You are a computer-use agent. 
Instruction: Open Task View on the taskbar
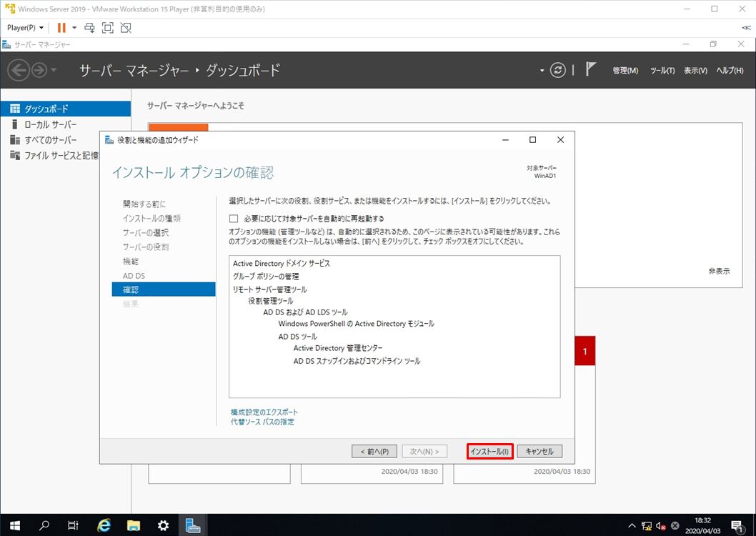73,525
